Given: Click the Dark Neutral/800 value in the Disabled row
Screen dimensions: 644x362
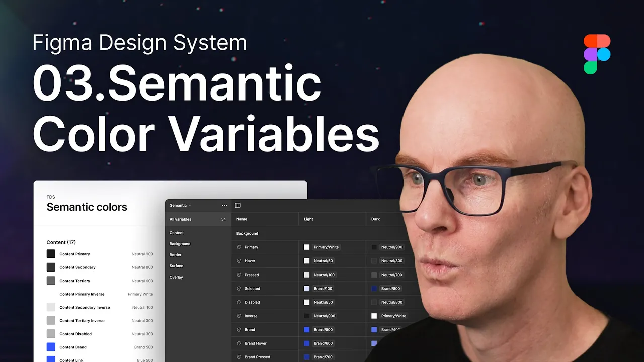Looking at the screenshot, I should point(392,302).
